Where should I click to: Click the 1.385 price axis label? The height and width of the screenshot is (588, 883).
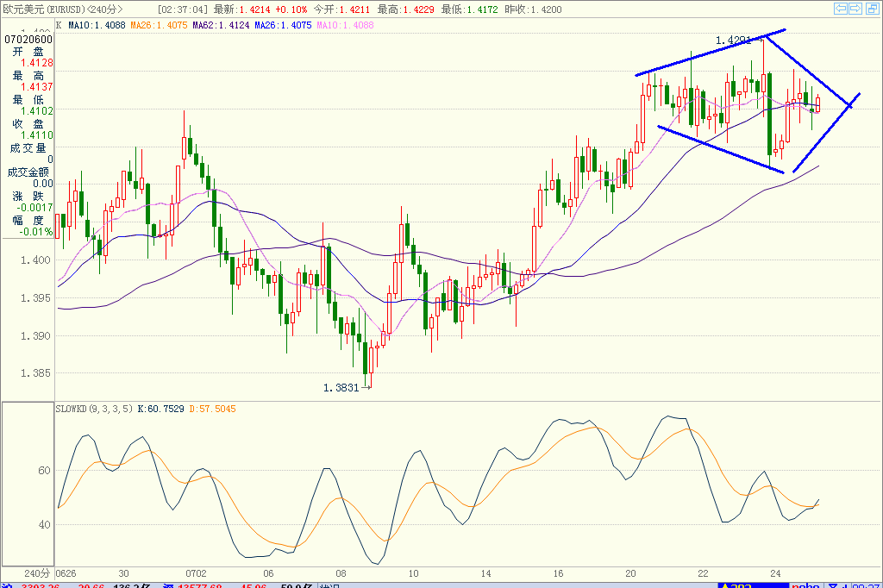point(35,373)
